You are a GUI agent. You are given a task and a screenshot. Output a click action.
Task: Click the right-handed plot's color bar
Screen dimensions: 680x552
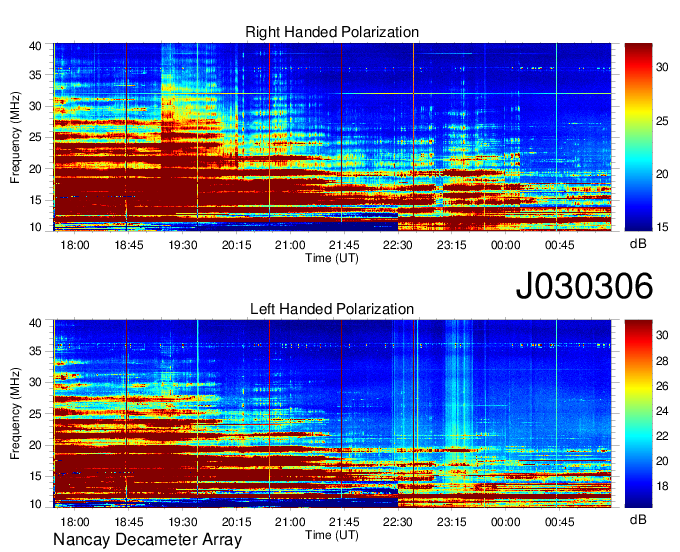click(x=638, y=137)
